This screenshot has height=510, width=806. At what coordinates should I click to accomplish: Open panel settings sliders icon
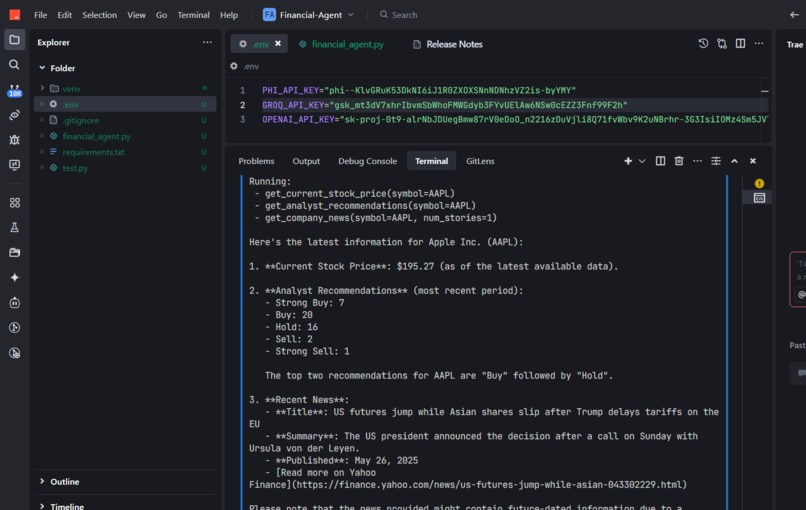(716, 161)
